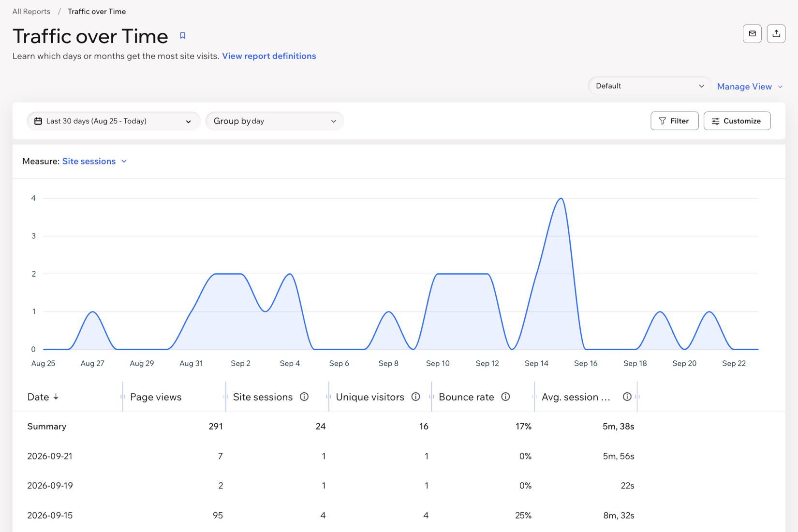
Task: Go to All Reports breadcrumb
Action: point(31,11)
